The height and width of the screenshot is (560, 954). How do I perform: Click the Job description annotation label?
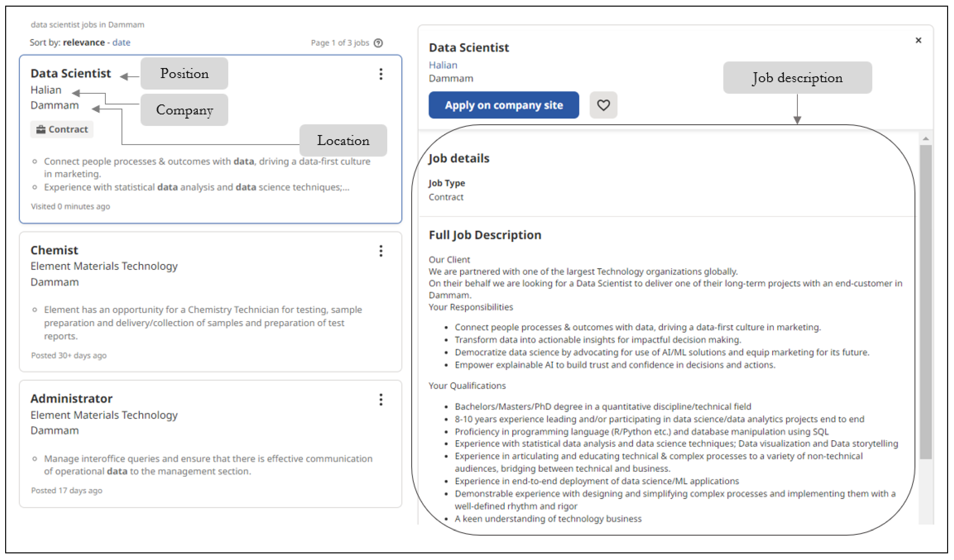click(797, 78)
